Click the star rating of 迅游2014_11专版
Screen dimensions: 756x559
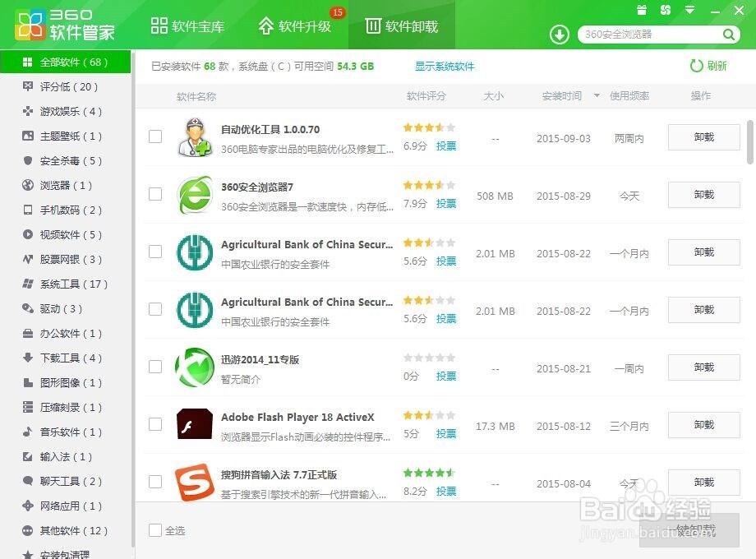(429, 358)
